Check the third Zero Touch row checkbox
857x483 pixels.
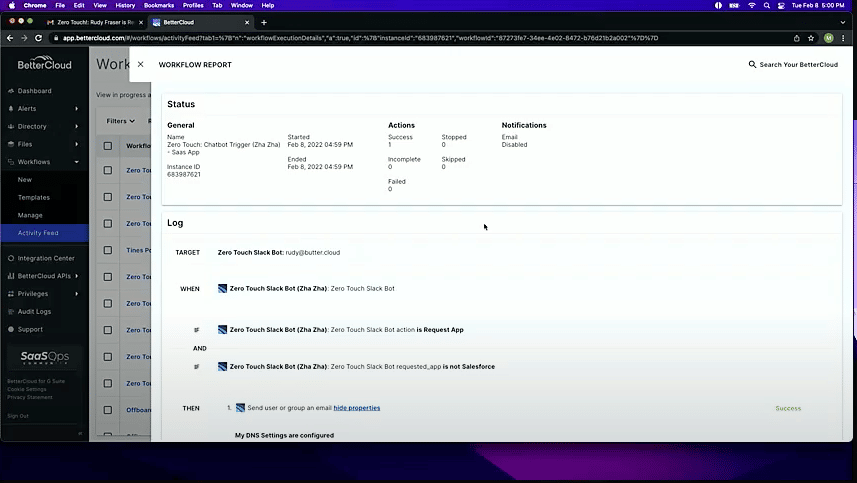coord(108,223)
